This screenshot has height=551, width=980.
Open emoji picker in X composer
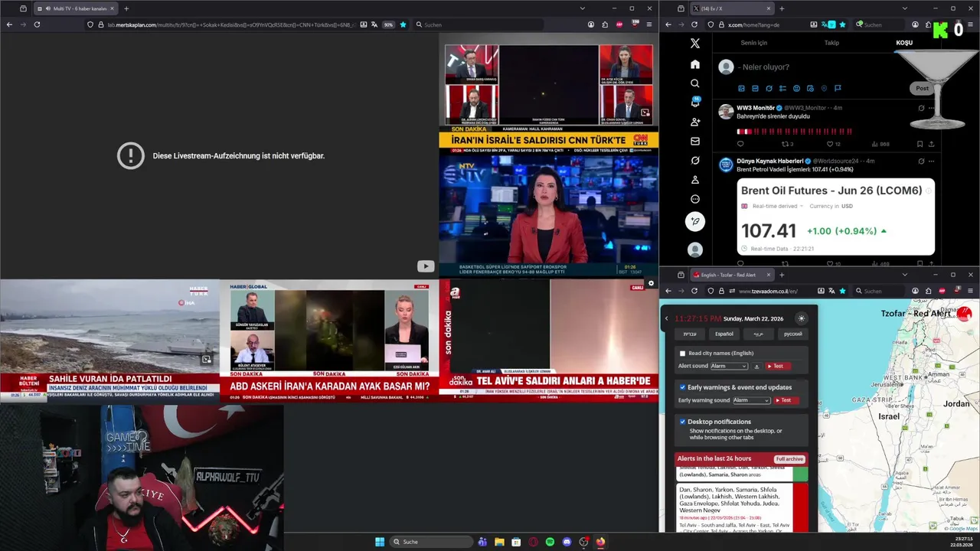coord(796,88)
